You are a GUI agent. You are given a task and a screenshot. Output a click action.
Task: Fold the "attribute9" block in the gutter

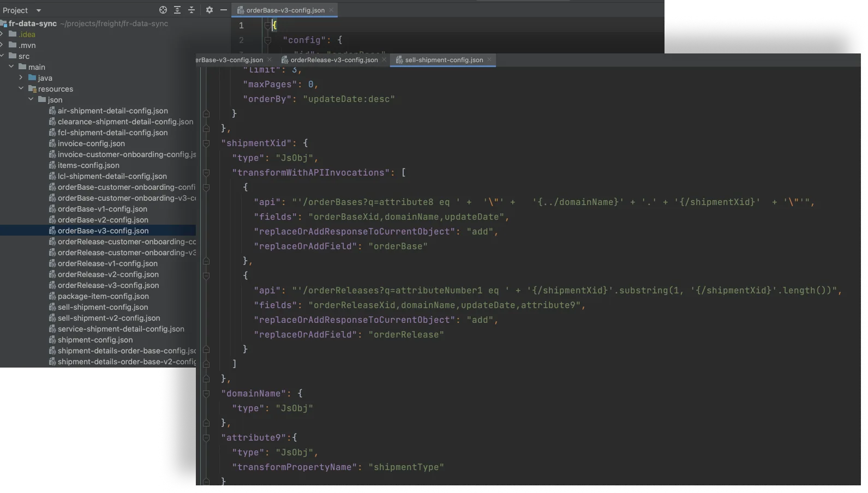(206, 438)
